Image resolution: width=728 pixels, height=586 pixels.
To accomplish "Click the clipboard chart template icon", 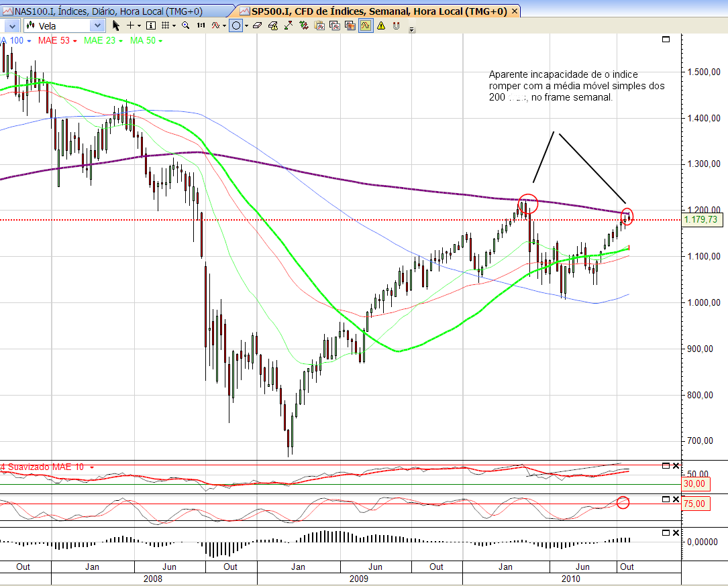I will click(x=319, y=25).
